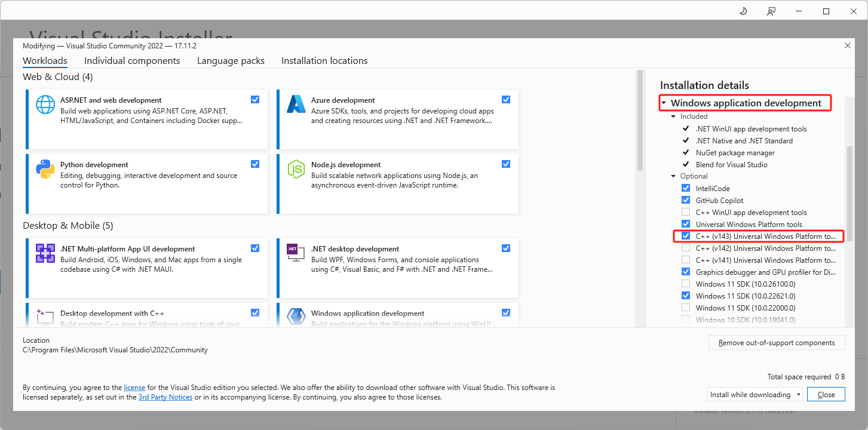This screenshot has height=430, width=868.
Task: Check Windows 10 SDK (10.0.19041.0)
Action: 686,320
